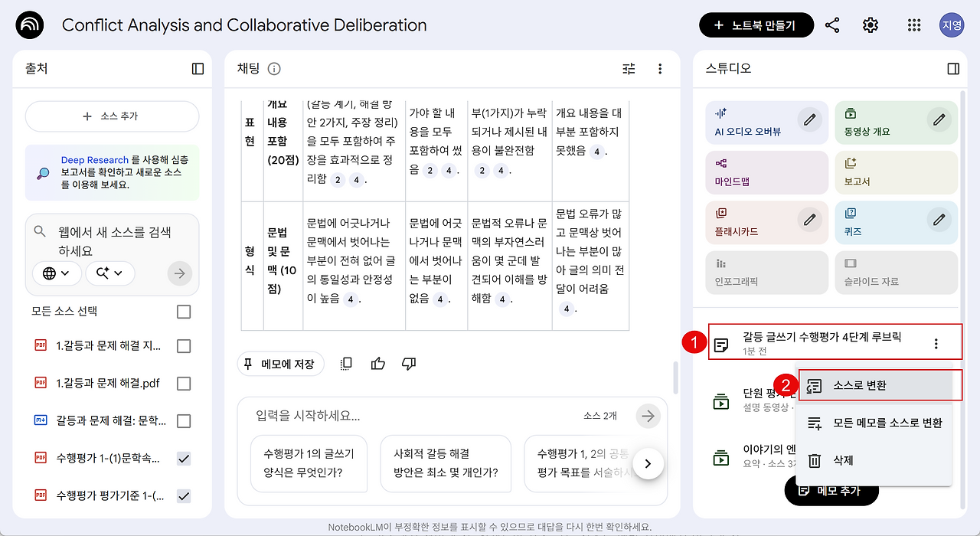Screen dimensions: 980x536
Task: Click the 이야기의 video item icon
Action: 720,458
